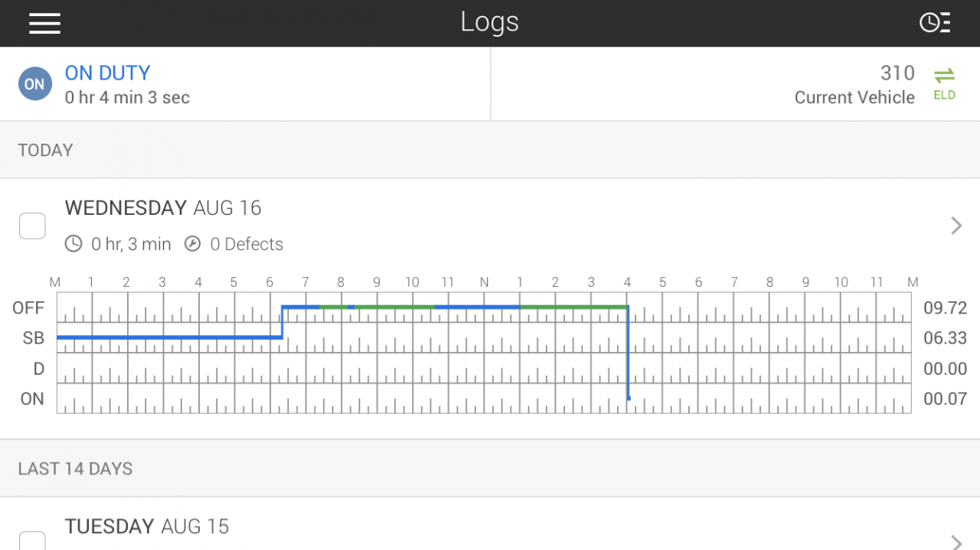Tap the TUESDAY AUG 15 heading
The image size is (980, 550).
coord(147,526)
